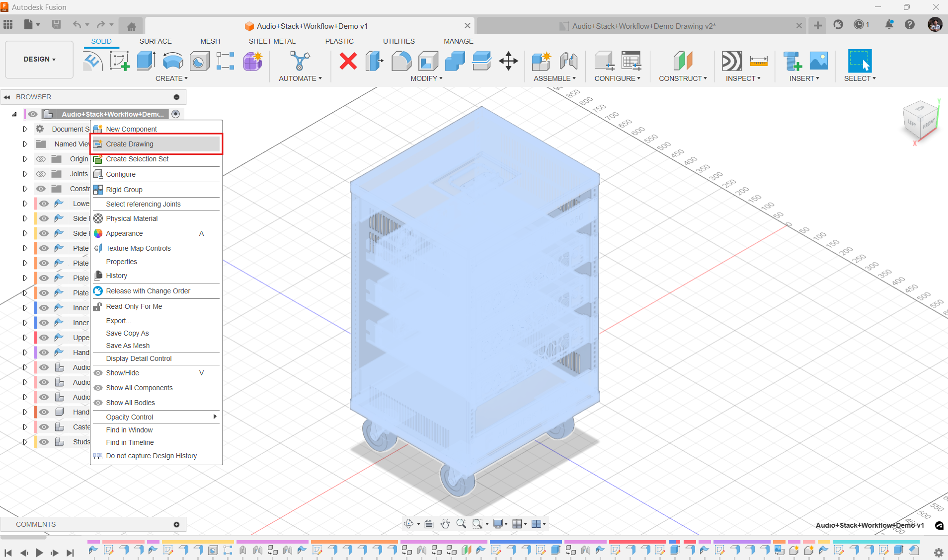The height and width of the screenshot is (560, 948).
Task: Click the Shell tool icon
Action: pos(428,61)
